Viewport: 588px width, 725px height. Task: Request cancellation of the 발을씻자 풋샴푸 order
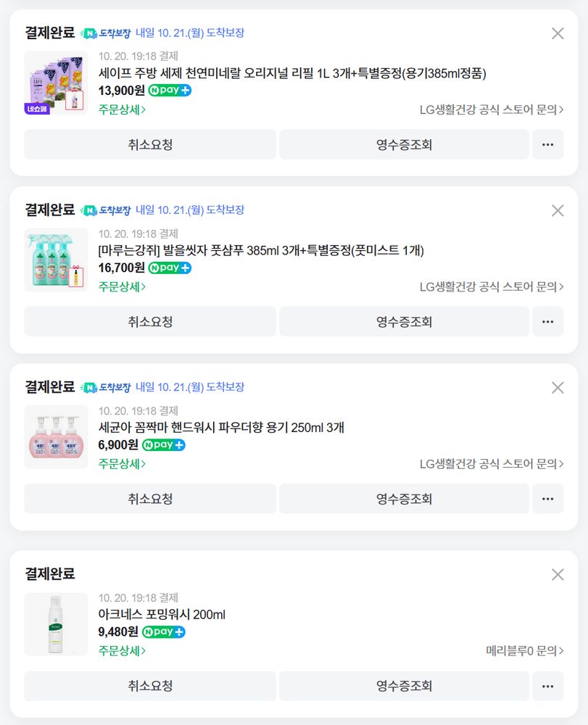click(150, 321)
